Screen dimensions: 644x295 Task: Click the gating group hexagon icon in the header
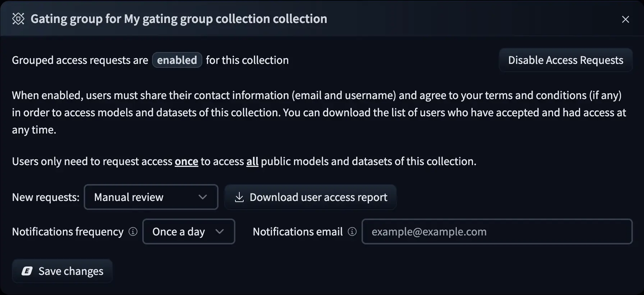pyautogui.click(x=19, y=18)
